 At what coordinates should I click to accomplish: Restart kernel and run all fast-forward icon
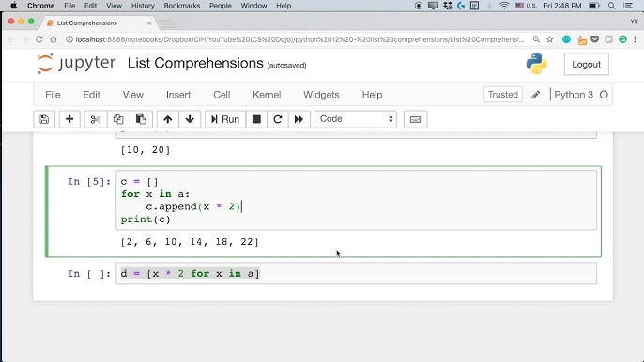[x=299, y=119]
